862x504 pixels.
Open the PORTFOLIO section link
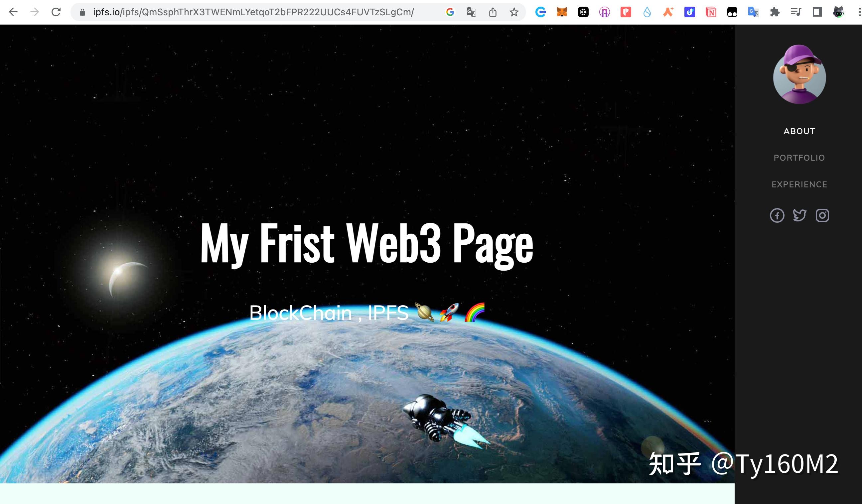pos(799,158)
